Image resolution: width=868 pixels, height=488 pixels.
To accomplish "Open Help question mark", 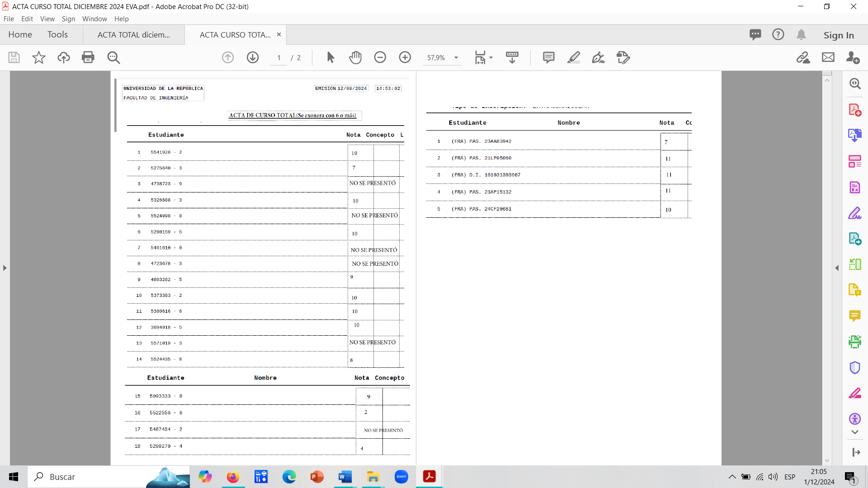I will coord(778,34).
